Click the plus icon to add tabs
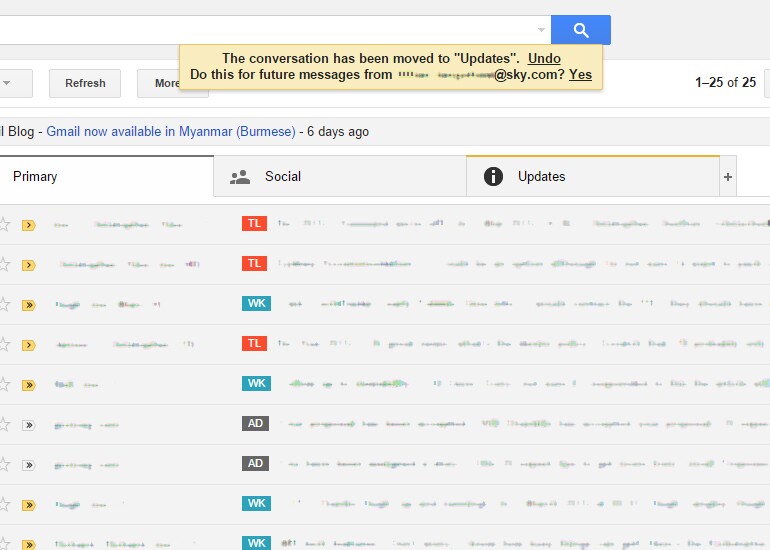770x550 pixels. click(x=728, y=177)
